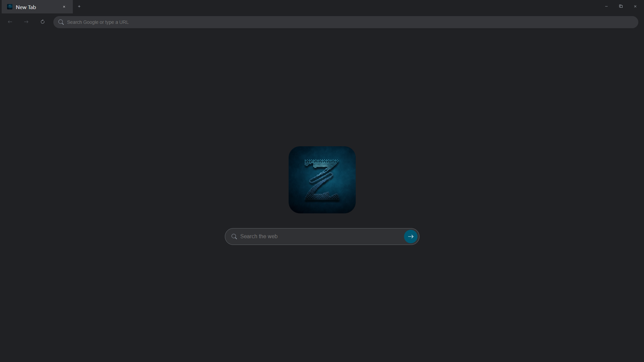Restore the browser window size
Viewport: 644px width, 362px height.
[621, 6]
